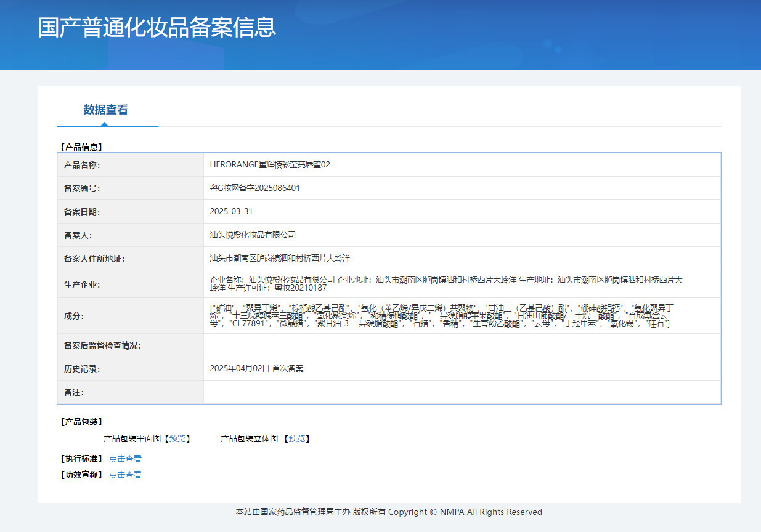
Task: Click the 历史记录 row label
Action: click(82, 369)
